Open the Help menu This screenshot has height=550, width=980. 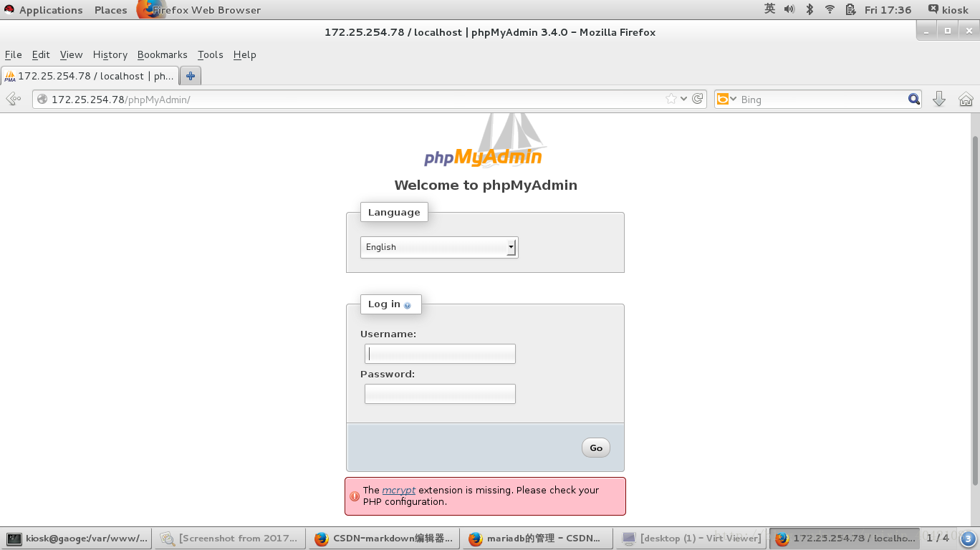point(244,54)
